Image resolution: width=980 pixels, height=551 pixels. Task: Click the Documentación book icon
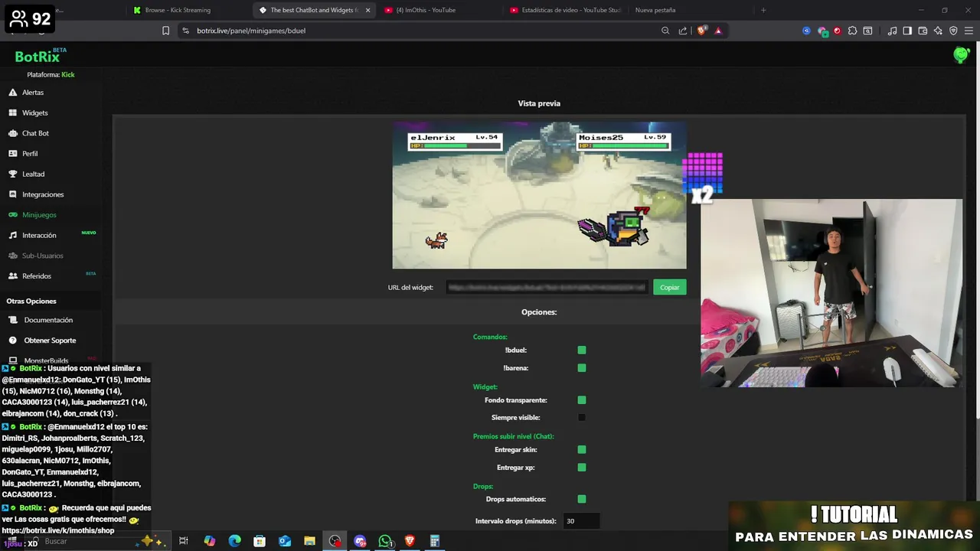[x=13, y=320]
